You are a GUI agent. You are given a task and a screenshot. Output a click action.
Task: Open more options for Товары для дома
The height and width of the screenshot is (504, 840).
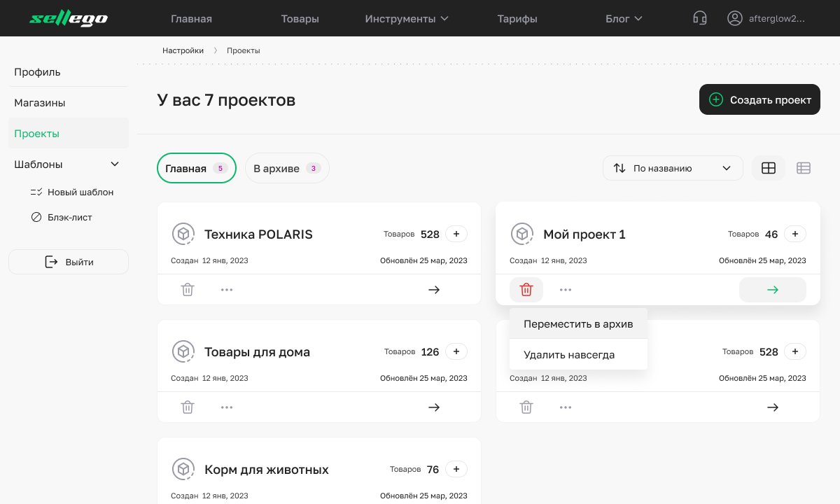click(227, 407)
